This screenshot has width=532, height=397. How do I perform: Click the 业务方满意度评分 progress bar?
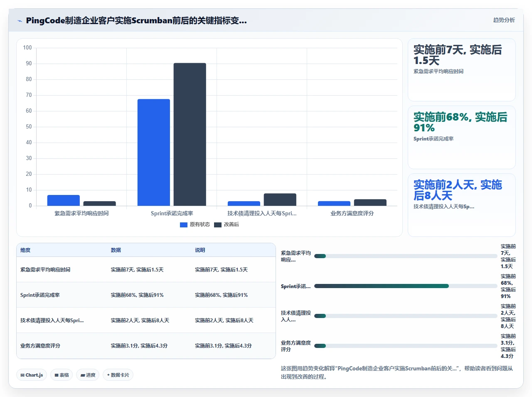pyautogui.click(x=406, y=346)
